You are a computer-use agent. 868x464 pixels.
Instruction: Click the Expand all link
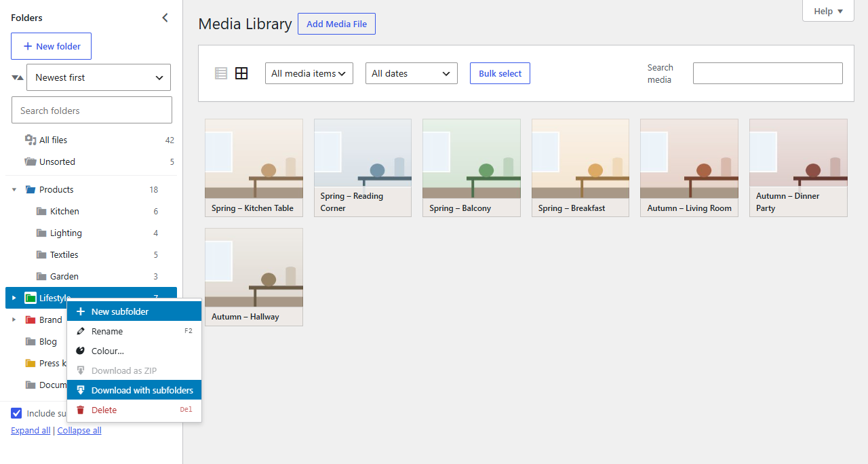tap(31, 430)
